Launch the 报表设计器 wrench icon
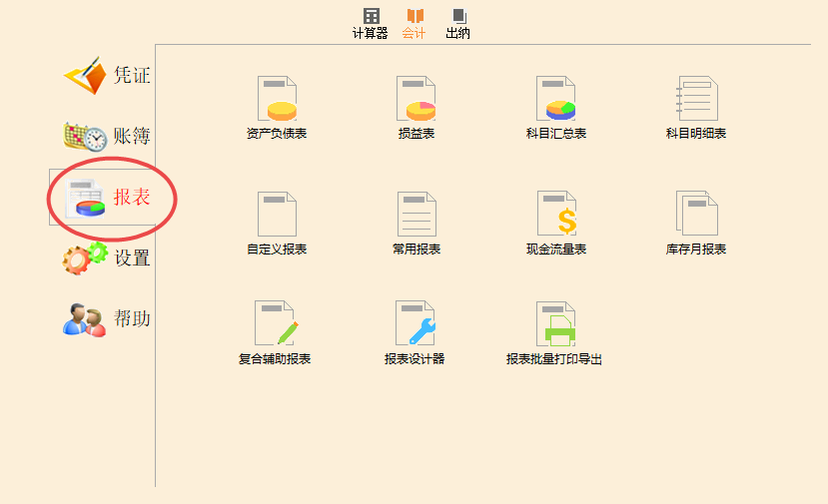 [x=414, y=323]
